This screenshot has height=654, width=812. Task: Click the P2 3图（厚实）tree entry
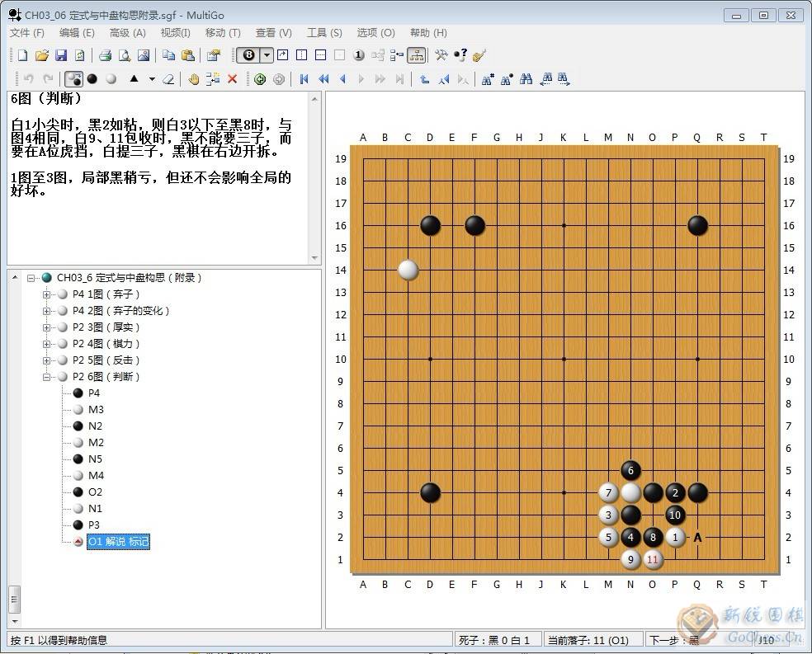106,327
